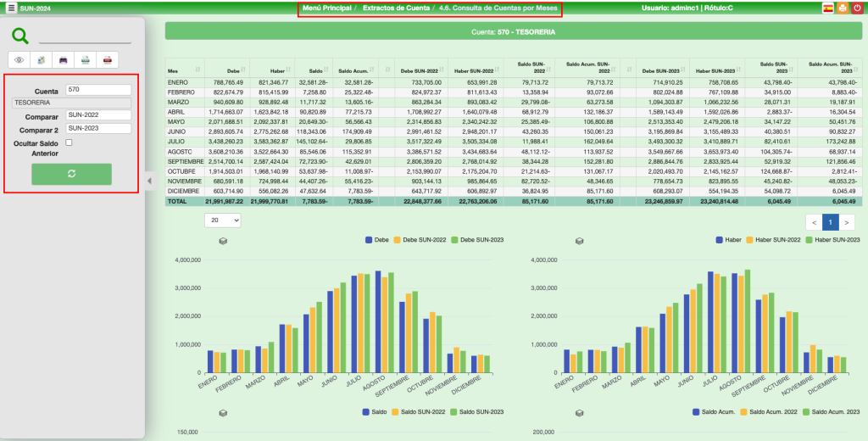Click the eye view icon in sidebar toolbar
868x441 pixels.
point(20,59)
